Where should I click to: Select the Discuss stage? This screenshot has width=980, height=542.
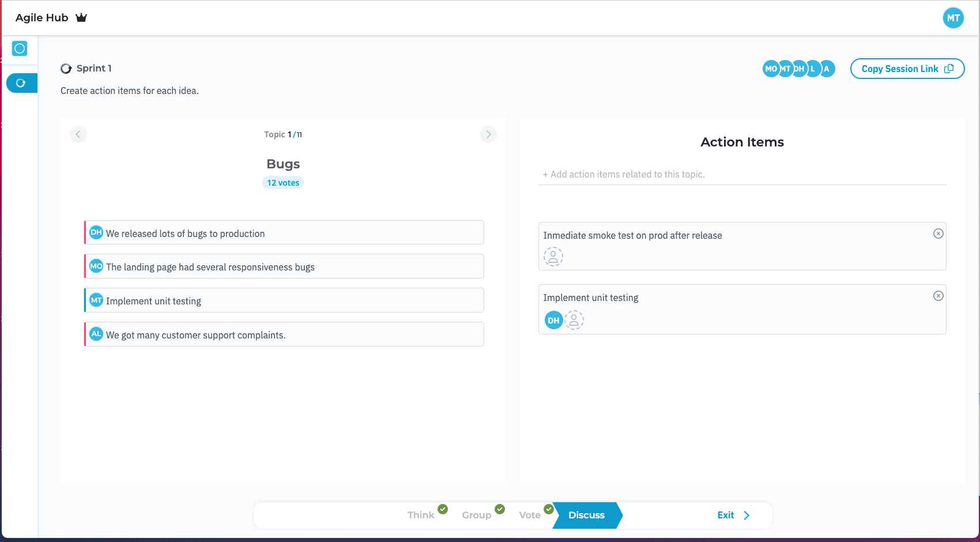click(586, 515)
